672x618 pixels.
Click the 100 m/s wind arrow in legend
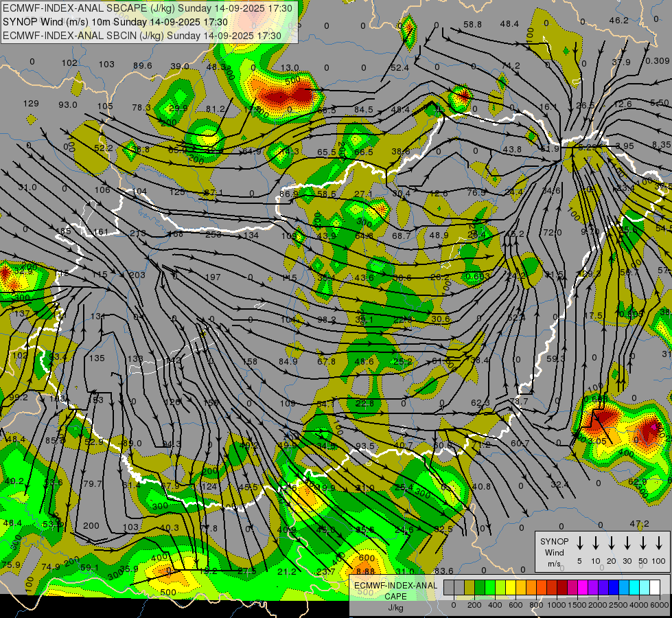(659, 543)
